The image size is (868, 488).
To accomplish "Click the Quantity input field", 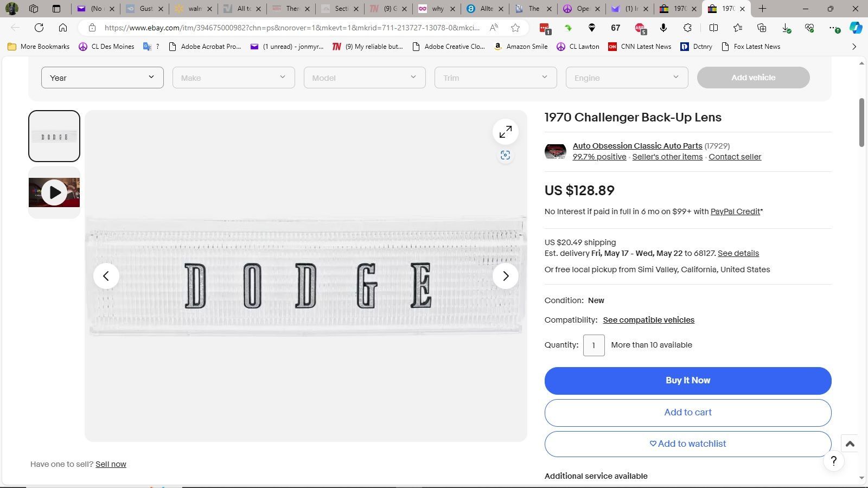I will (x=593, y=345).
